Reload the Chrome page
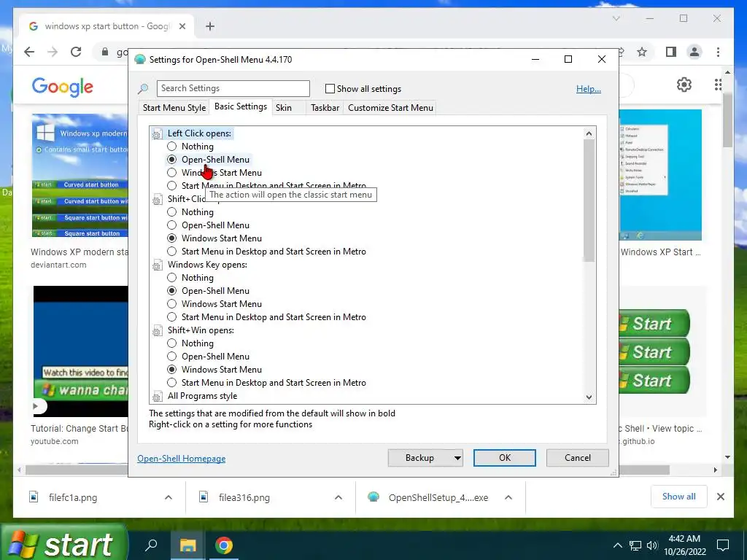747x560 pixels. point(76,52)
